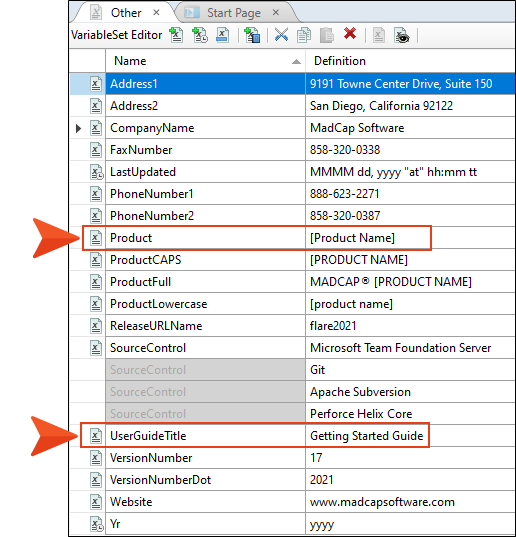Click the variable icon beside PhoneNumber2

tap(96, 216)
